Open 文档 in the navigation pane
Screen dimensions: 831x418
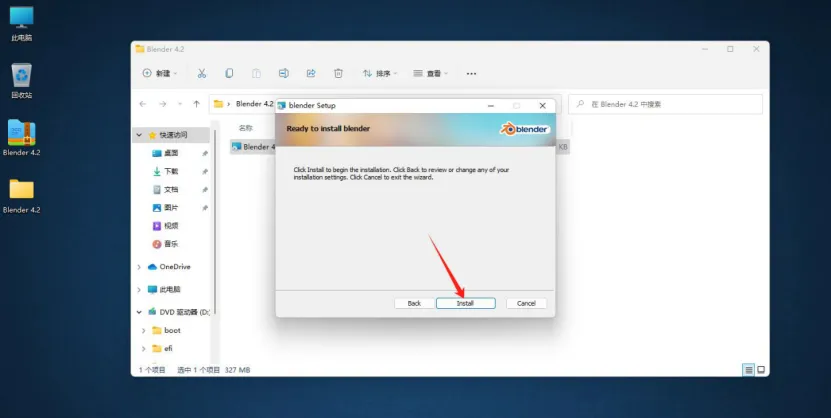(171, 189)
